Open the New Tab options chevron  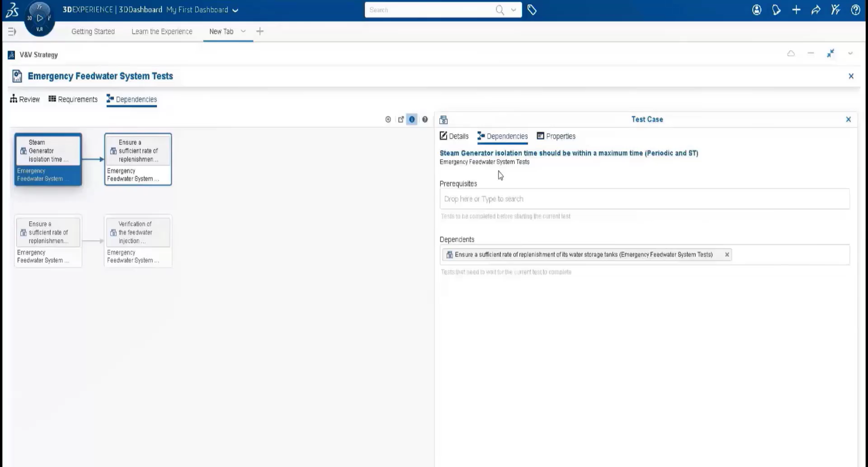[243, 31]
